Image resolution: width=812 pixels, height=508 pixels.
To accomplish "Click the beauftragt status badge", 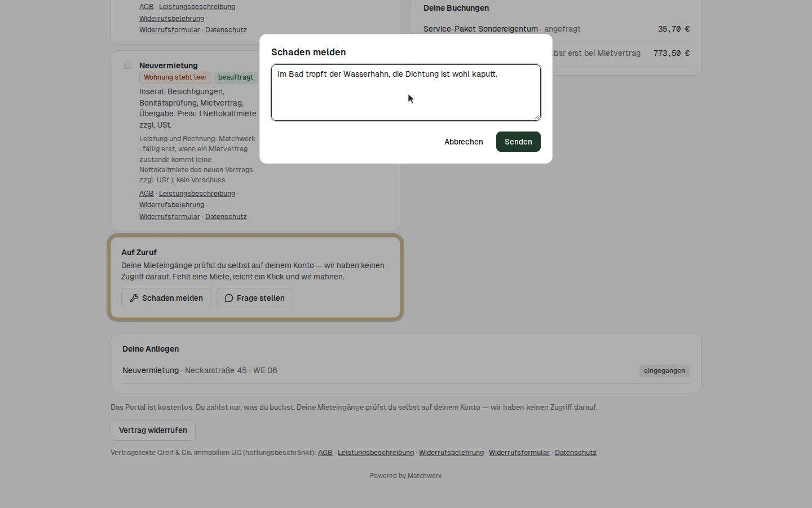I will pos(236,77).
